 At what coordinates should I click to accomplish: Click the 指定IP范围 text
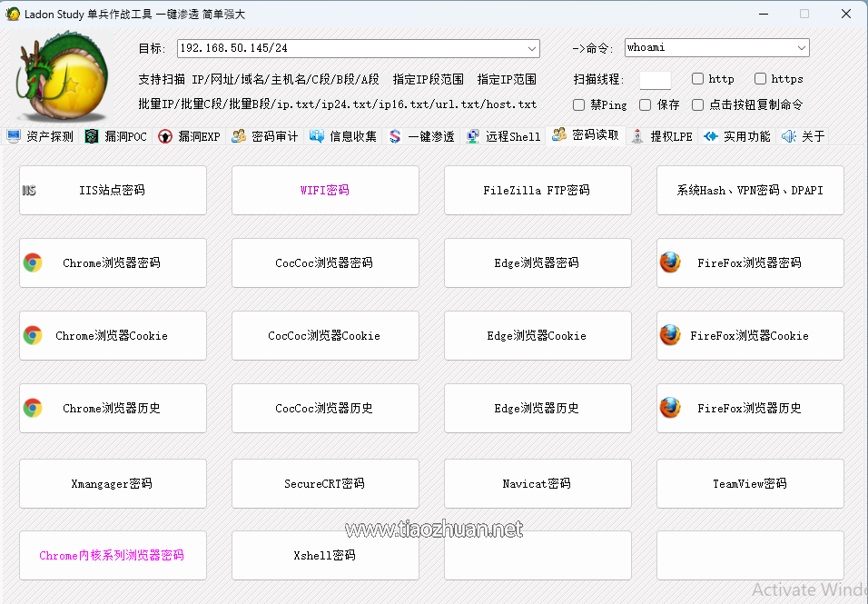click(507, 79)
